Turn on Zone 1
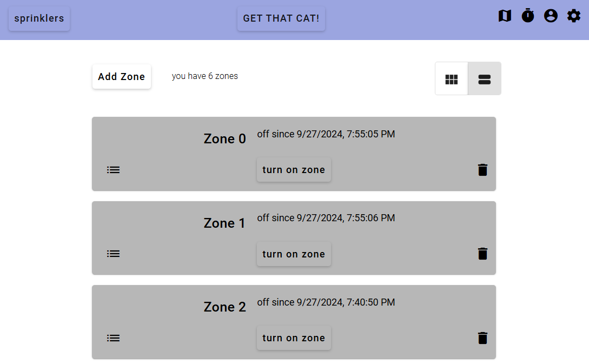 [x=294, y=254]
